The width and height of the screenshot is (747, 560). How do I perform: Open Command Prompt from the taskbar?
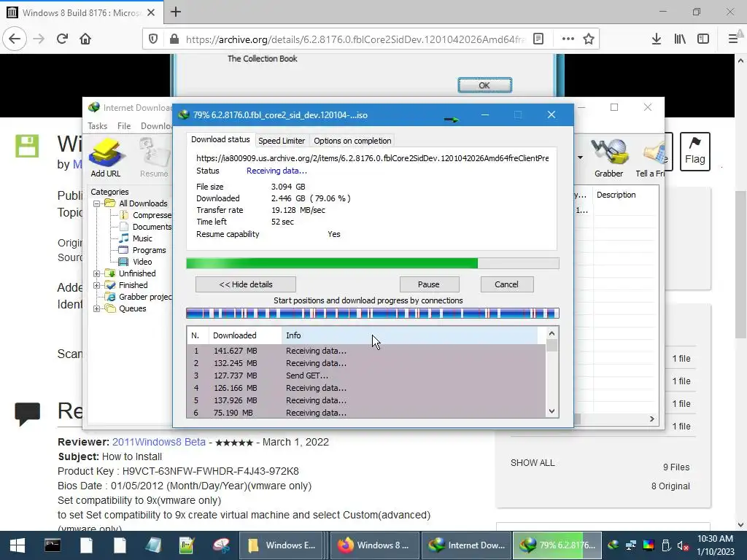click(53, 545)
